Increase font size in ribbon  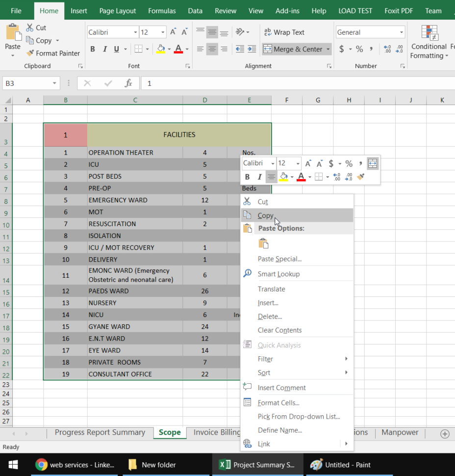[173, 32]
